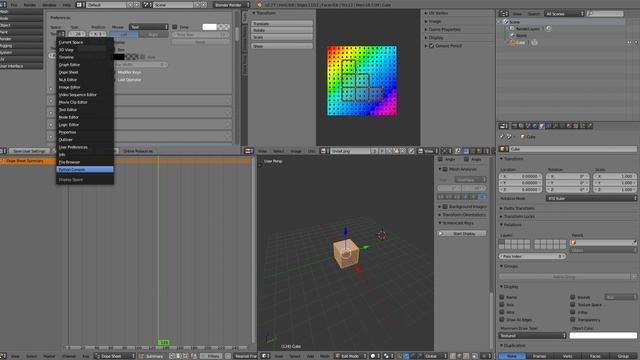Toggle the Grease Pencil checkbox
This screenshot has height=360, width=640.
(431, 46)
